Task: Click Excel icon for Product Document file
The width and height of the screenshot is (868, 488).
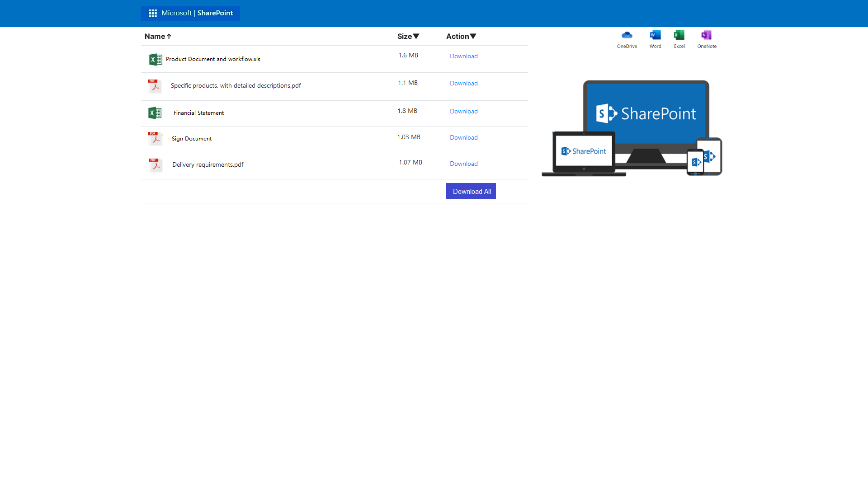Action: click(x=156, y=59)
